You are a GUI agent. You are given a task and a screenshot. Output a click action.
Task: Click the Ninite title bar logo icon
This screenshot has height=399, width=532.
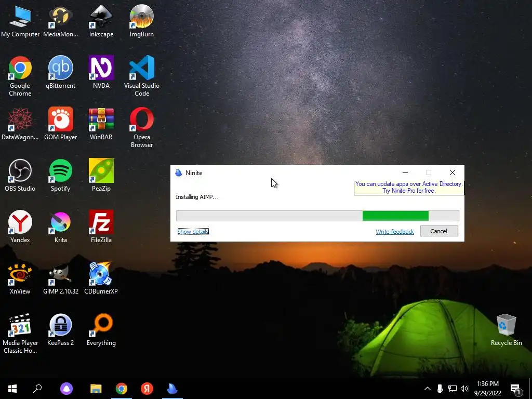(x=179, y=172)
